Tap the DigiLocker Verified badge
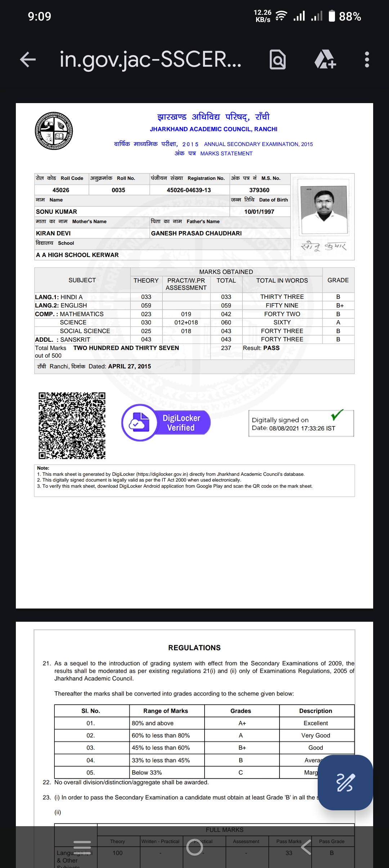This screenshot has height=868, width=389. (166, 422)
